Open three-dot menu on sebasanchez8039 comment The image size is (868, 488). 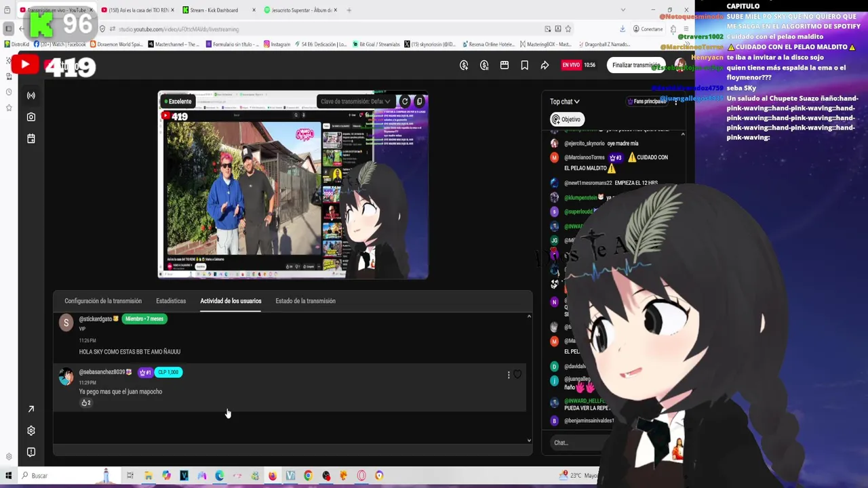point(508,375)
